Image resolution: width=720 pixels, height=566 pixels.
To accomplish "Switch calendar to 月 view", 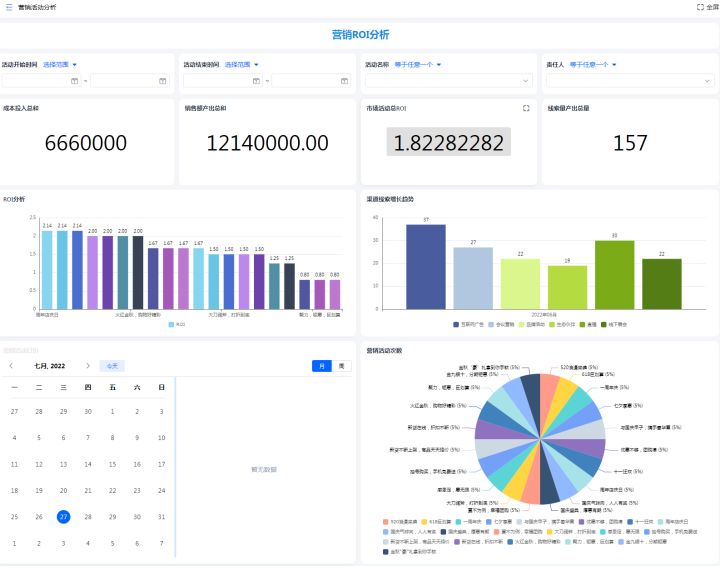I will point(321,366).
